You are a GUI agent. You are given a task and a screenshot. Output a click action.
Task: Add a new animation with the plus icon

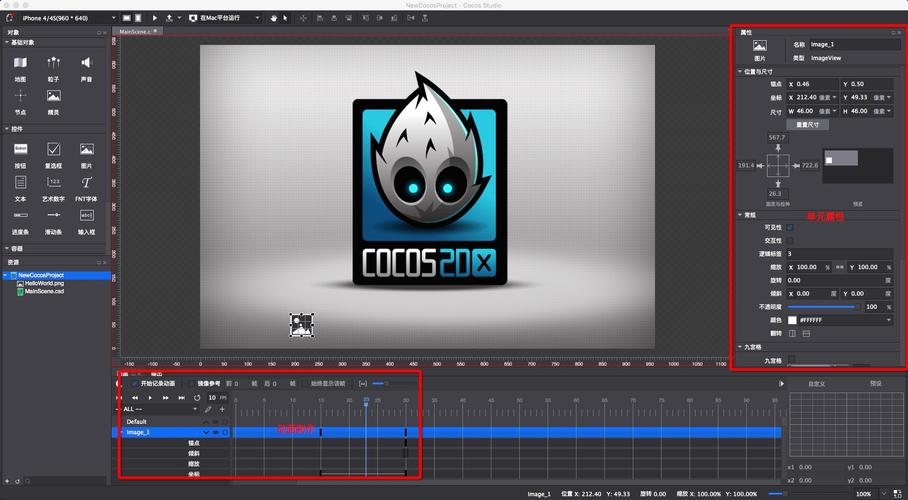[222, 410]
